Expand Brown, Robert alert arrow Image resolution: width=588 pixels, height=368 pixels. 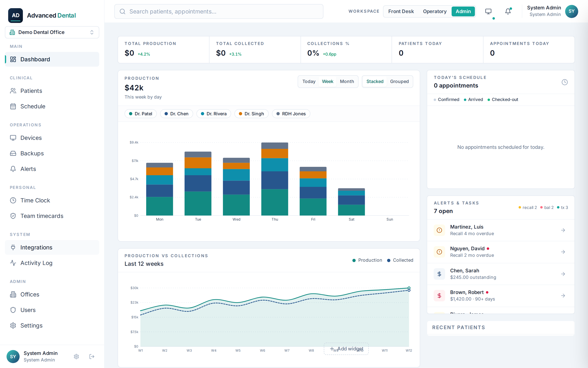click(563, 295)
